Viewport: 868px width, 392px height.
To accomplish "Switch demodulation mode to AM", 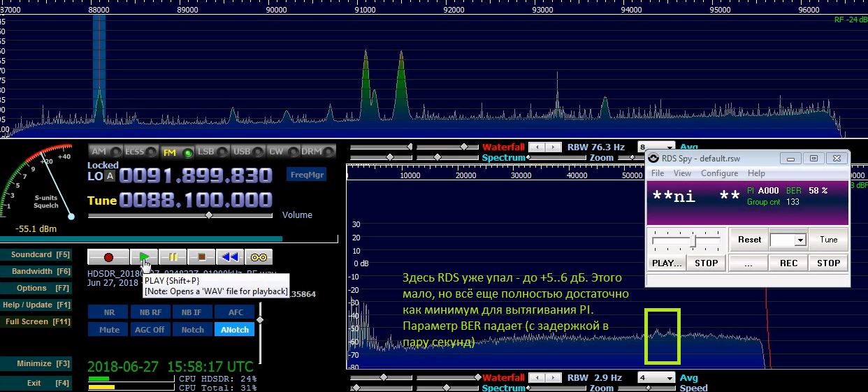I will point(99,152).
